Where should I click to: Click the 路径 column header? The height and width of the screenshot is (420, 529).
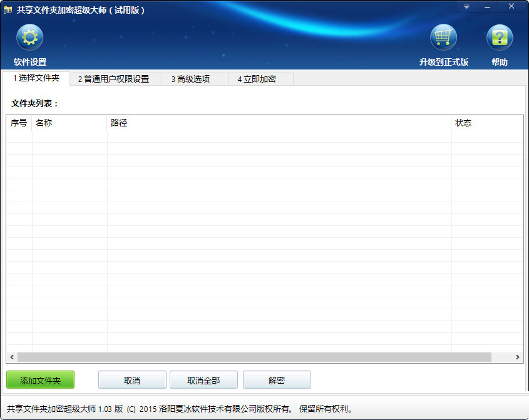[279, 123]
